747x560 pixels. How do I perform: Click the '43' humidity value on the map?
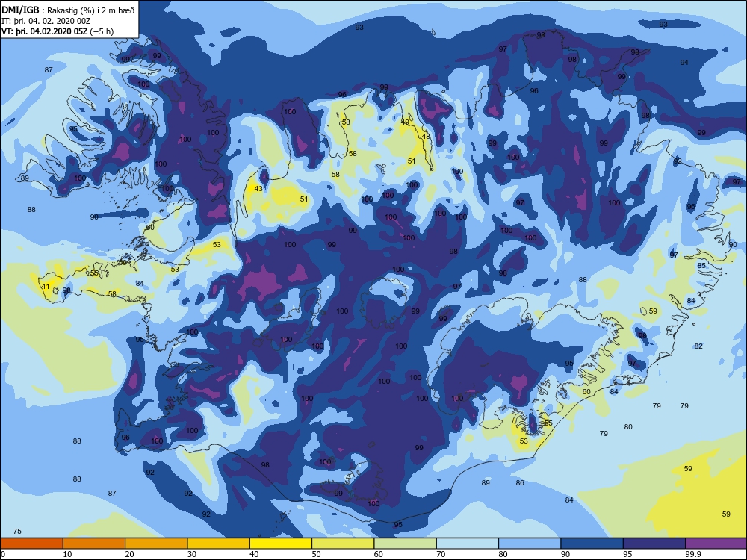258,189
